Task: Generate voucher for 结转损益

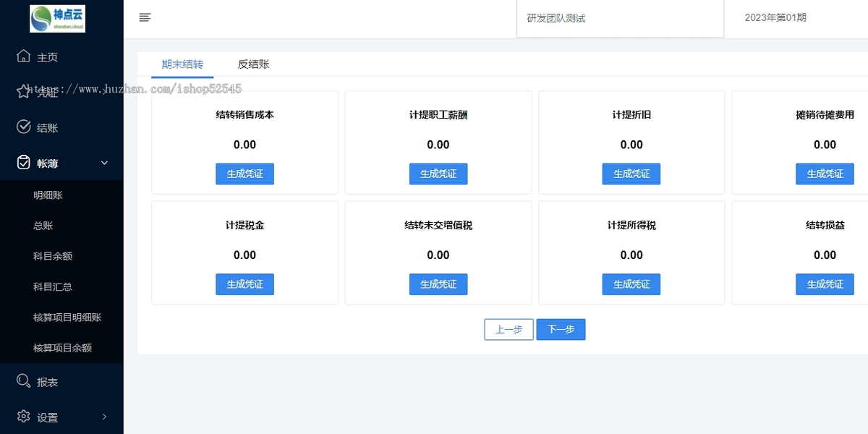Action: click(x=825, y=284)
